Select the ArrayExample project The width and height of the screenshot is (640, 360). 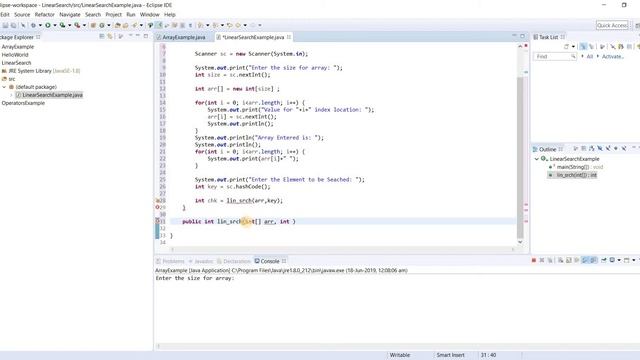[18, 47]
